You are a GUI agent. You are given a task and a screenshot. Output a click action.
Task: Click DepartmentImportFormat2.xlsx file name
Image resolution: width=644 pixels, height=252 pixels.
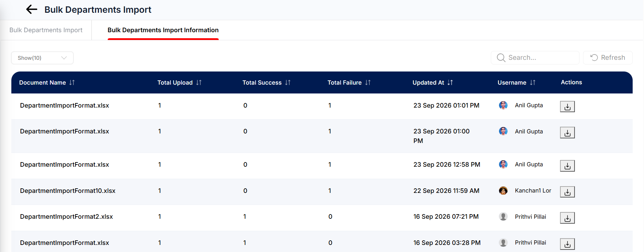66,217
